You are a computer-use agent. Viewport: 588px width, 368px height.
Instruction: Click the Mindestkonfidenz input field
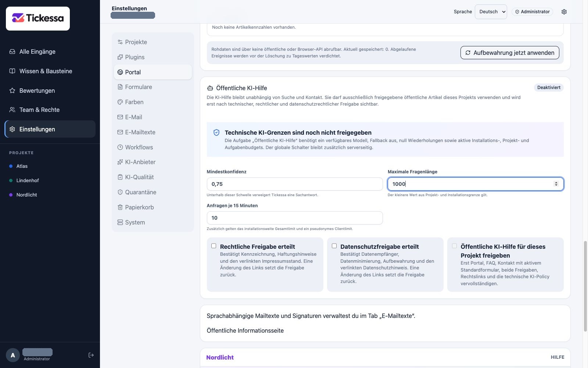[x=295, y=184]
